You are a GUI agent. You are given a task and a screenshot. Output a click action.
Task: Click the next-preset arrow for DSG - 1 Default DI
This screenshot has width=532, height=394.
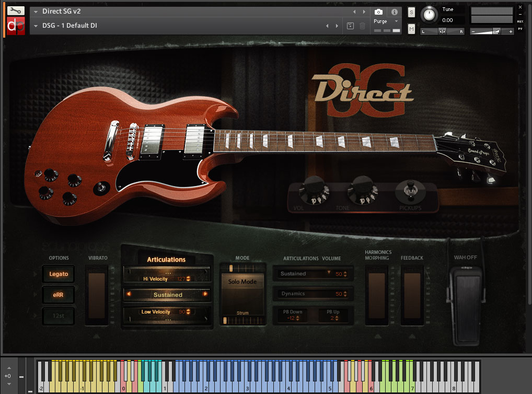click(337, 25)
